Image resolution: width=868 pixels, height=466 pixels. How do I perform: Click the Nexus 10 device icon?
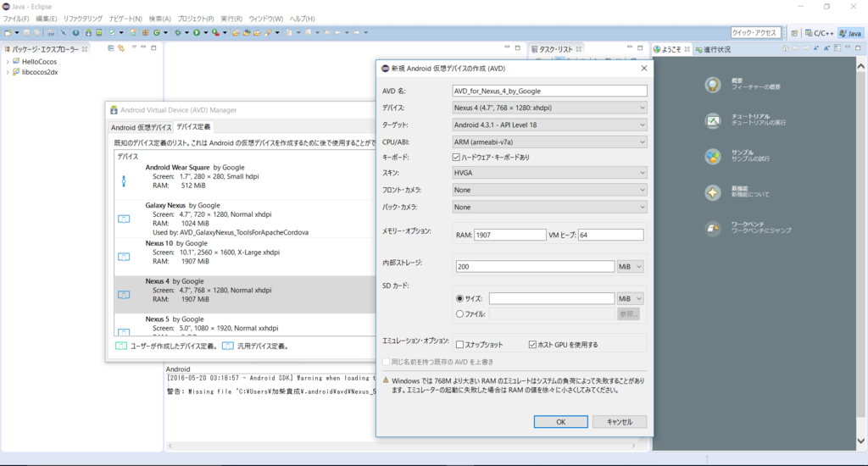124,257
